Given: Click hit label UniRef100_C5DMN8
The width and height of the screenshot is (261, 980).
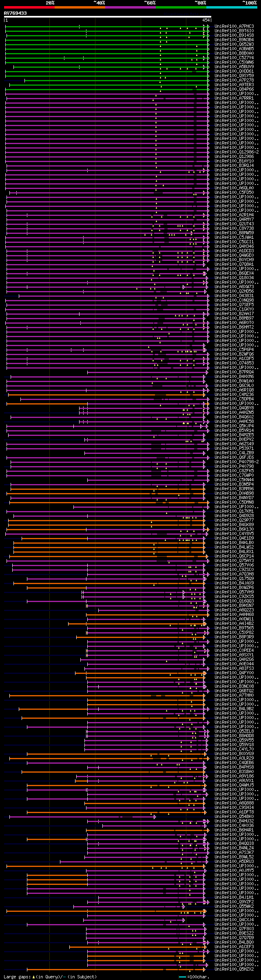Looking at the screenshot, I should pos(234,502).
